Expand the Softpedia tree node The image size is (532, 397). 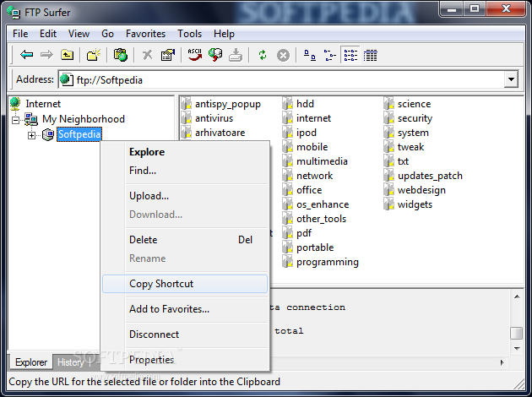click(31, 135)
